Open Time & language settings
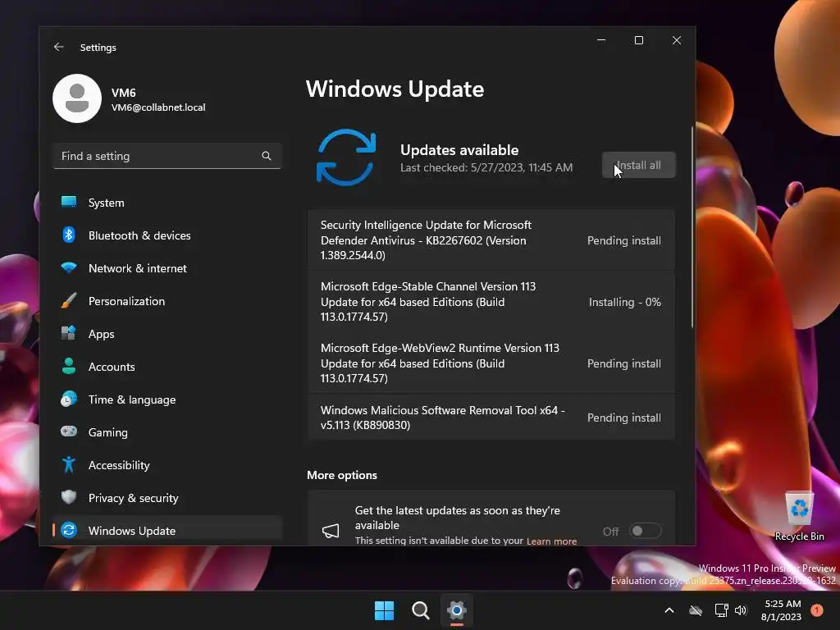The image size is (840, 630). pos(167,399)
